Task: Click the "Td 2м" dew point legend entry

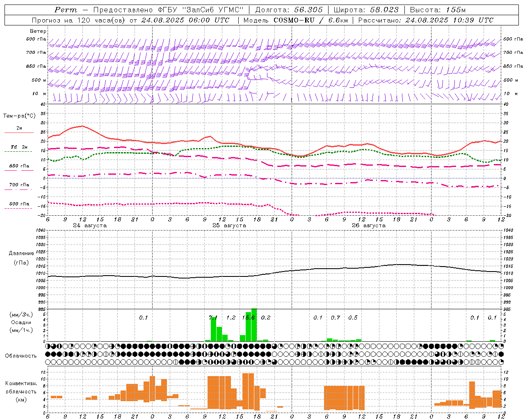Action: pyautogui.click(x=19, y=147)
